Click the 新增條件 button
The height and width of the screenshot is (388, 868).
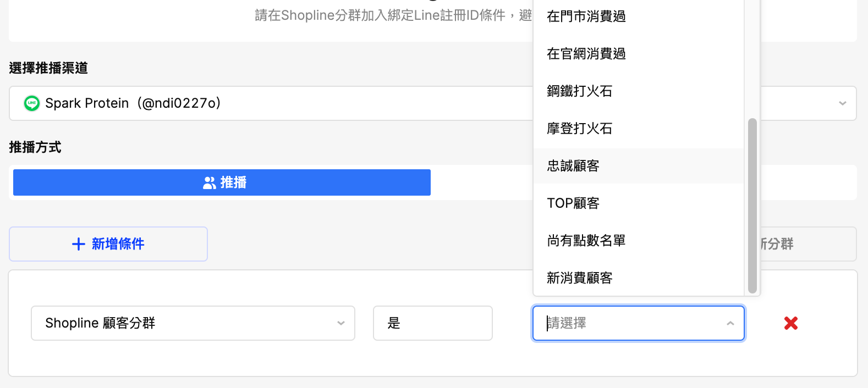(x=108, y=244)
